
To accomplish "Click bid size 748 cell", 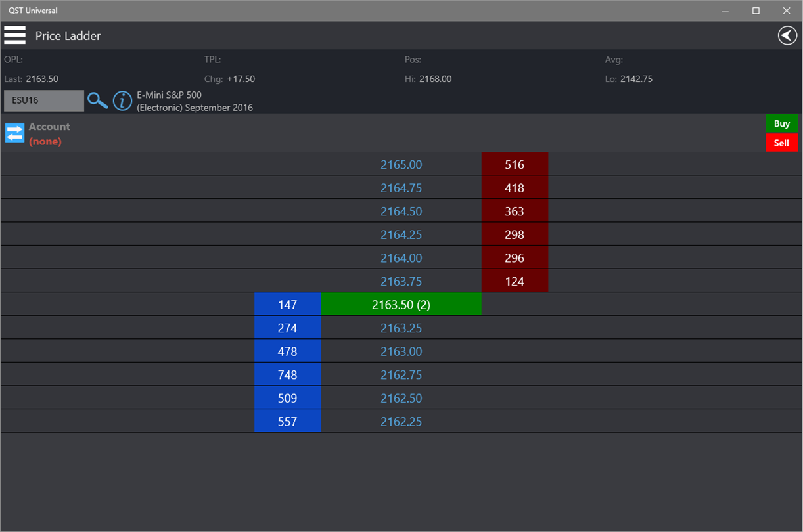I will 288,374.
